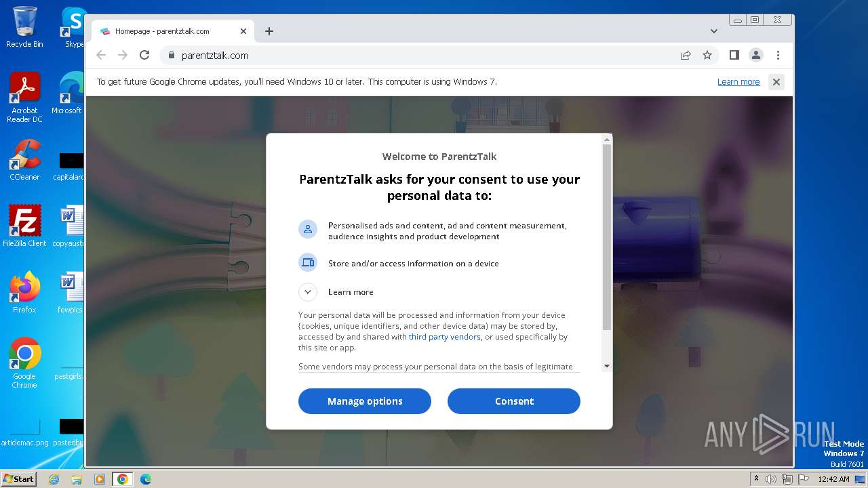
Task: Click the personalised ads person icon
Action: click(308, 229)
